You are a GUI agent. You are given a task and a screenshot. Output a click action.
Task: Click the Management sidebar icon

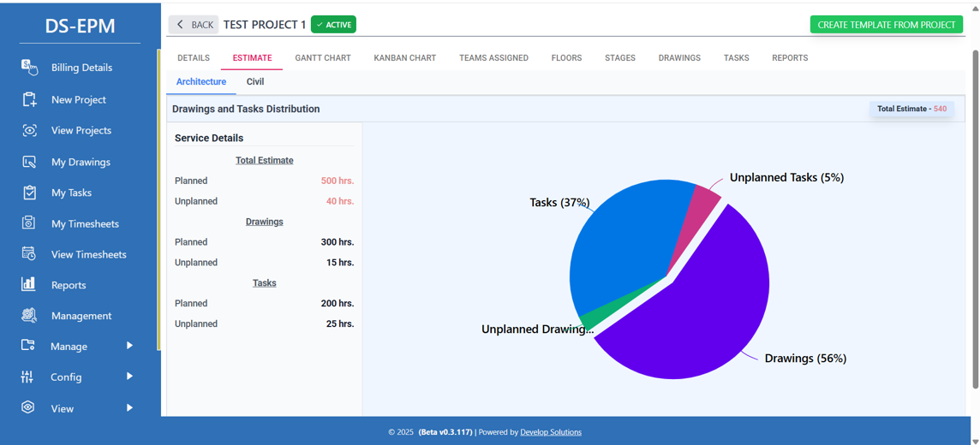(29, 315)
